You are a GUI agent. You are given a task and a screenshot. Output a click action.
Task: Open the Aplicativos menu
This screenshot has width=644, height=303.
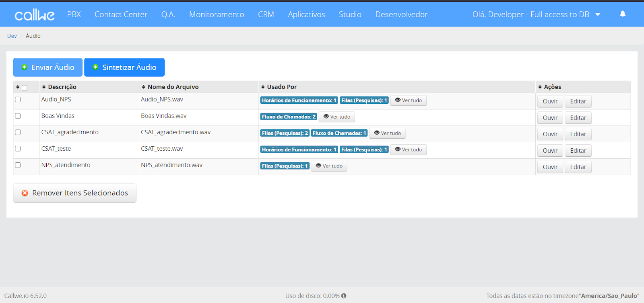(306, 14)
